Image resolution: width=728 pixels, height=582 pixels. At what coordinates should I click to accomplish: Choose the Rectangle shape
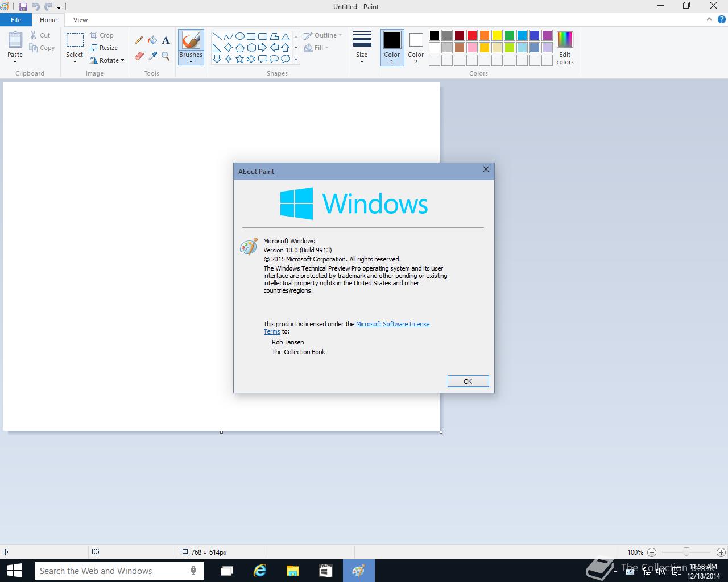(251, 36)
